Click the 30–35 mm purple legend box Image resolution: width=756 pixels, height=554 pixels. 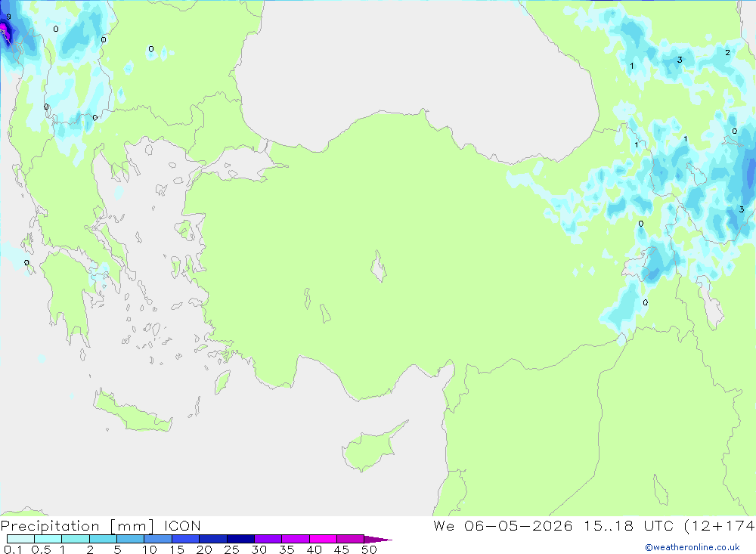click(268, 539)
